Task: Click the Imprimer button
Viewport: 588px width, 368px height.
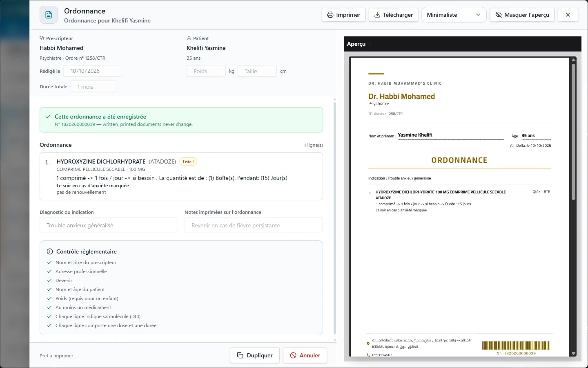Action: click(343, 15)
